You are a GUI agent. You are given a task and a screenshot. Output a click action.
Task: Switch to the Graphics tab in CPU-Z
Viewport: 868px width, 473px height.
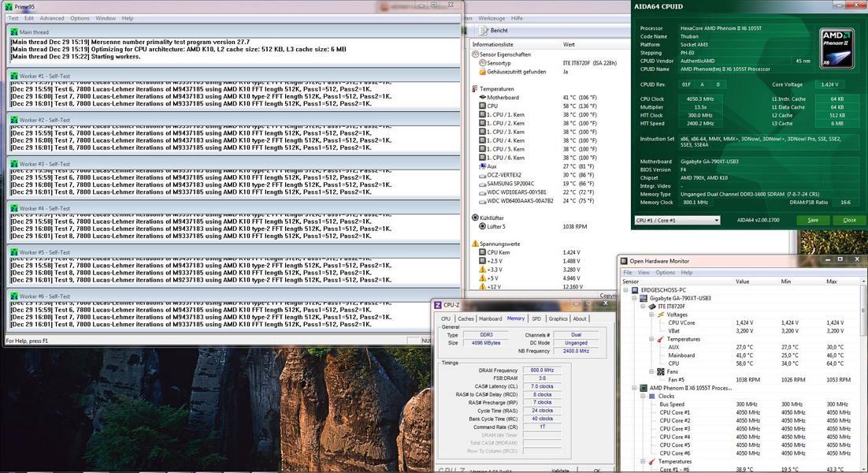coord(558,319)
